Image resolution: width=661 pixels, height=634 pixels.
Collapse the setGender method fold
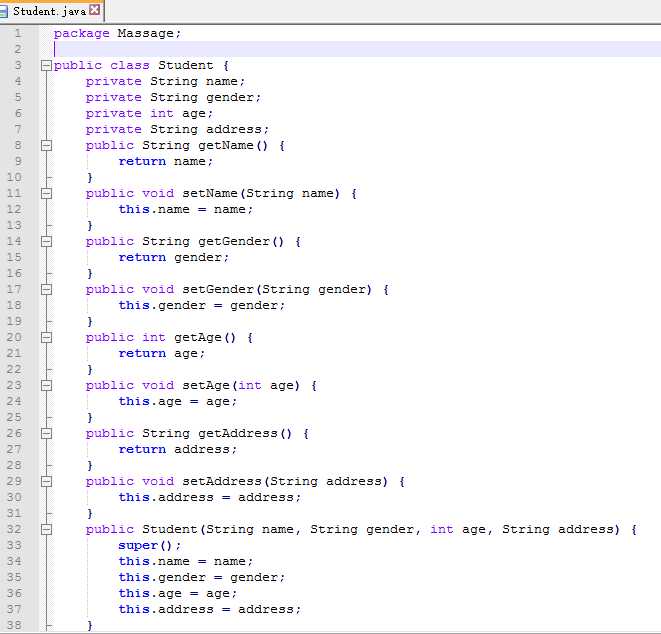[46, 290]
